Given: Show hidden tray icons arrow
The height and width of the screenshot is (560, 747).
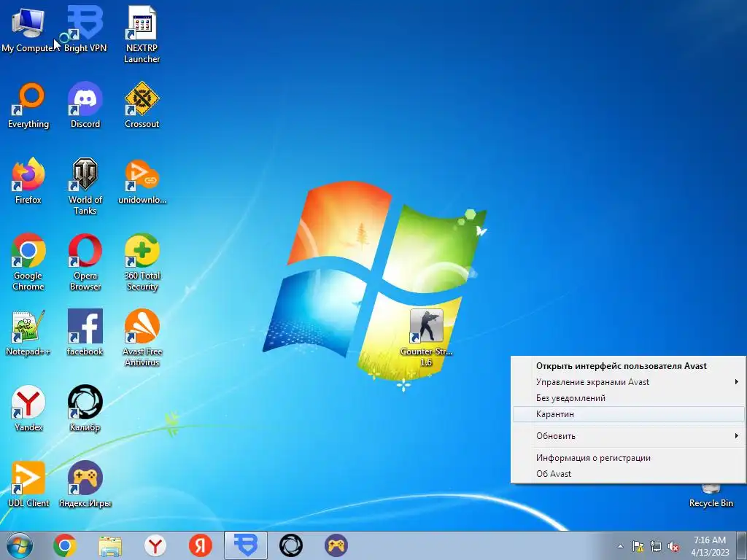Looking at the screenshot, I should tap(620, 546).
